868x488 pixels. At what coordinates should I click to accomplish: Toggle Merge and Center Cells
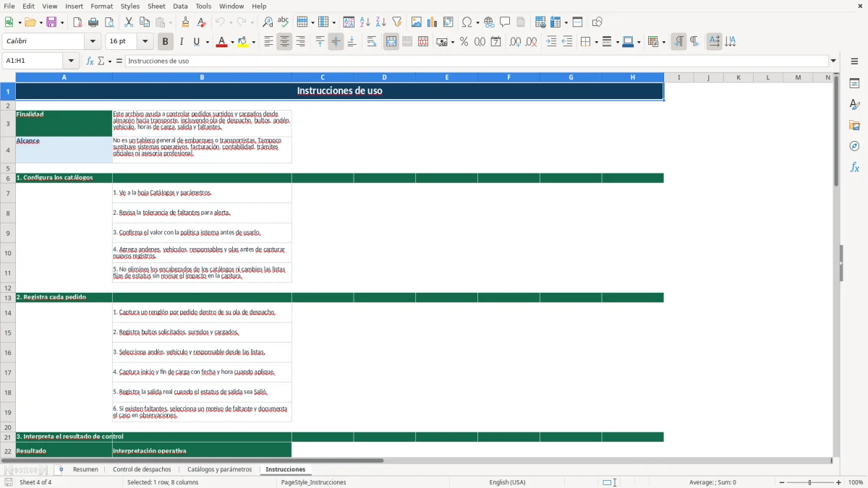tap(391, 42)
